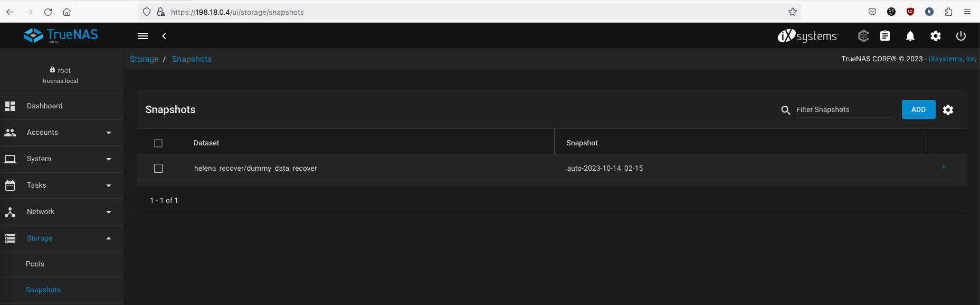
Task: Go to Pools under Storage
Action: [35, 264]
